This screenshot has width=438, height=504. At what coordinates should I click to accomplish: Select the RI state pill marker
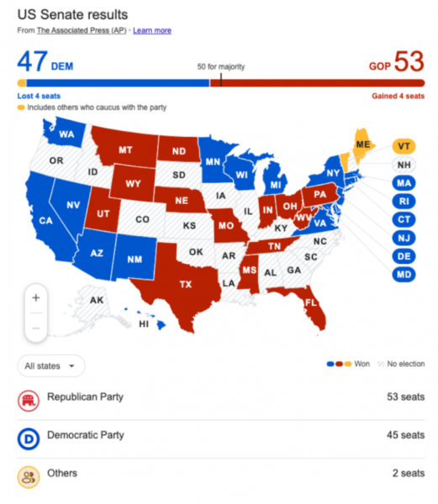coord(404,202)
